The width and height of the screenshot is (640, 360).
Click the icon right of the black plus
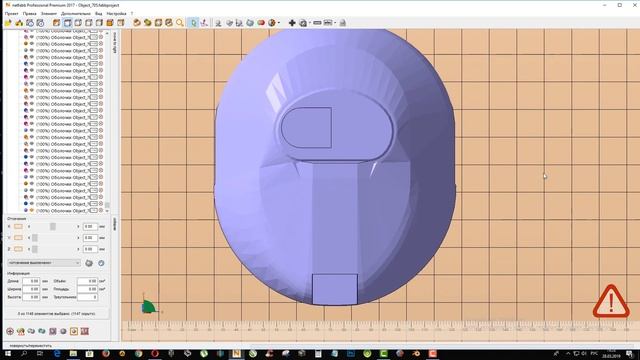coord(303,23)
